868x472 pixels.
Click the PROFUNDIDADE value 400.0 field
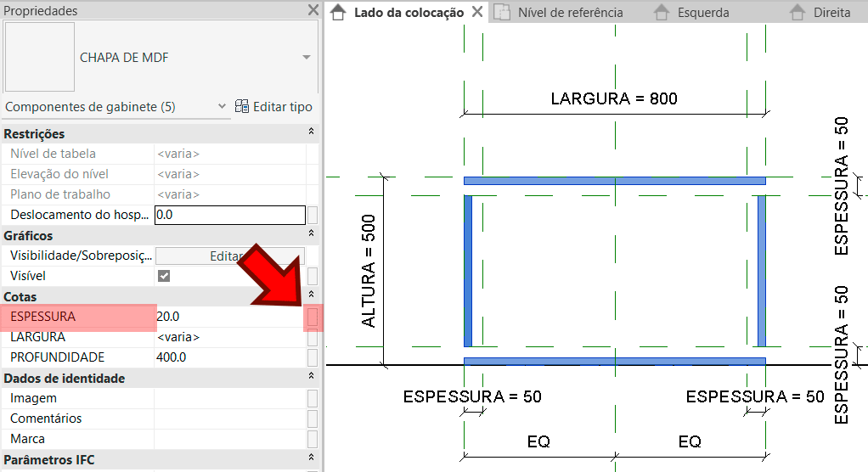coord(229,357)
